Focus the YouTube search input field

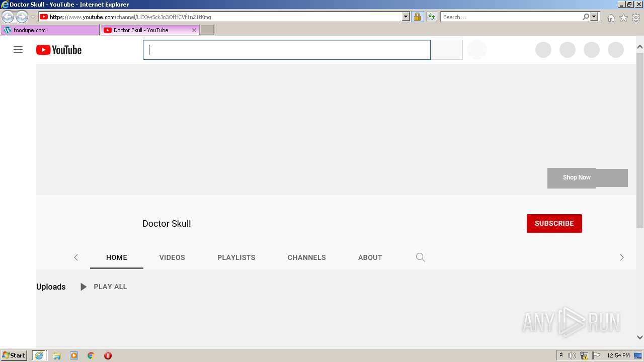pos(287,50)
